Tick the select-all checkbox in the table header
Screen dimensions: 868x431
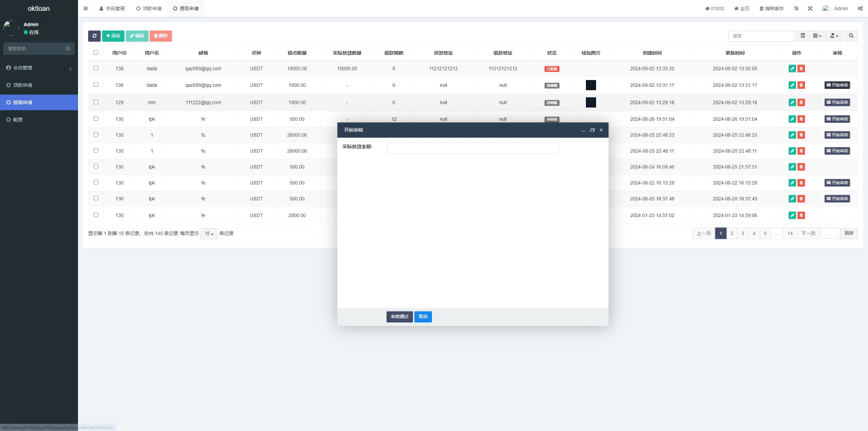(96, 52)
